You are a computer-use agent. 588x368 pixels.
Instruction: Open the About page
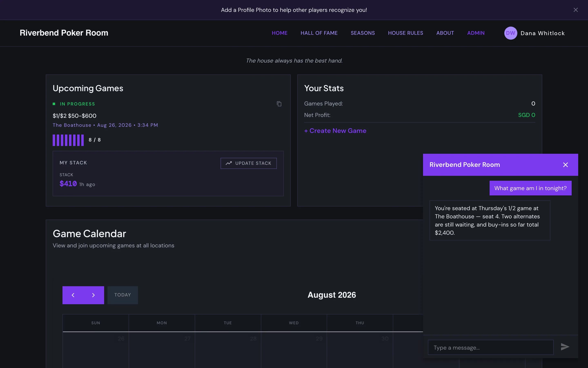[445, 33]
